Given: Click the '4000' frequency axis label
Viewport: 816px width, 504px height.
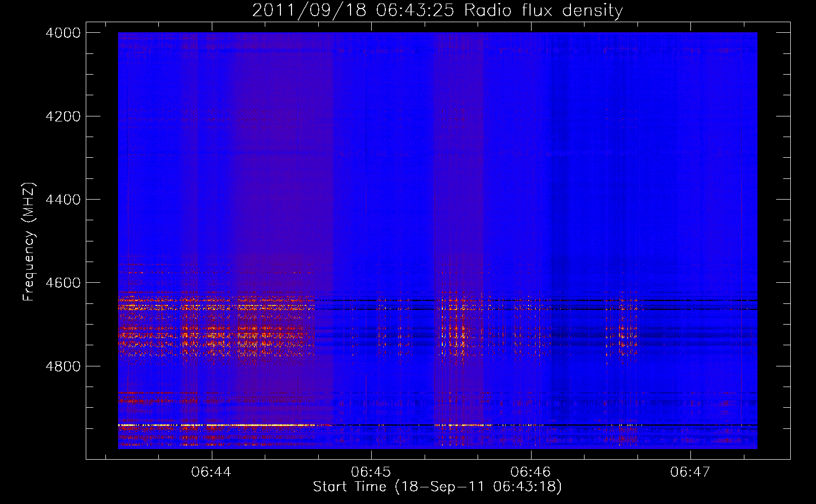Looking at the screenshot, I should pos(63,33).
